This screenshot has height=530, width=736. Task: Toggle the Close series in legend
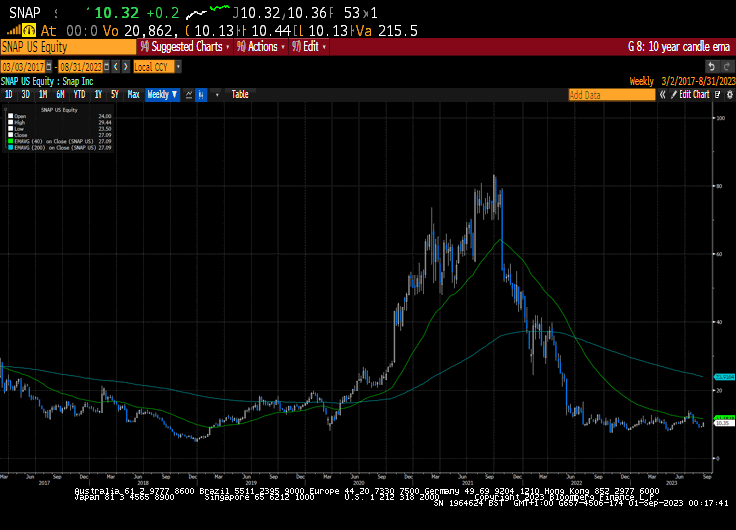pyautogui.click(x=11, y=135)
